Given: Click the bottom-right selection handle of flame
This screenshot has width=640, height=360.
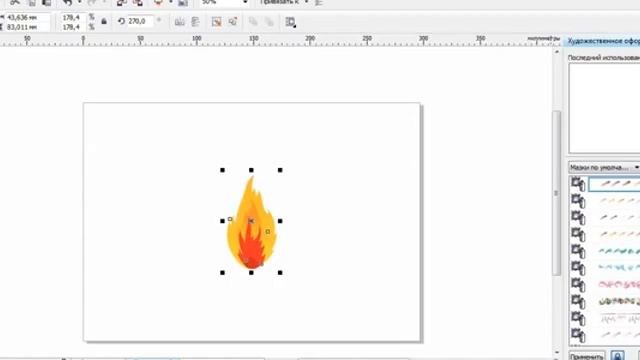Looking at the screenshot, I should tap(280, 272).
